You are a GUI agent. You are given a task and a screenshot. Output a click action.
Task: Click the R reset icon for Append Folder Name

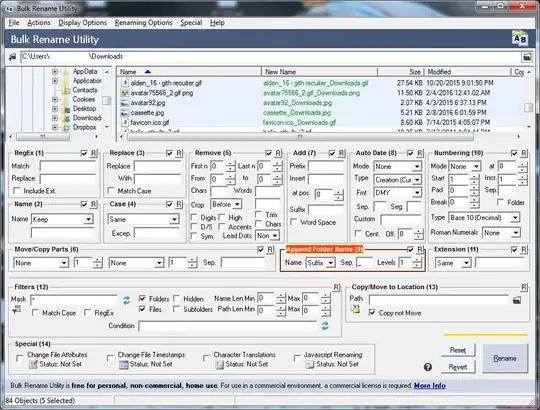[420, 250]
